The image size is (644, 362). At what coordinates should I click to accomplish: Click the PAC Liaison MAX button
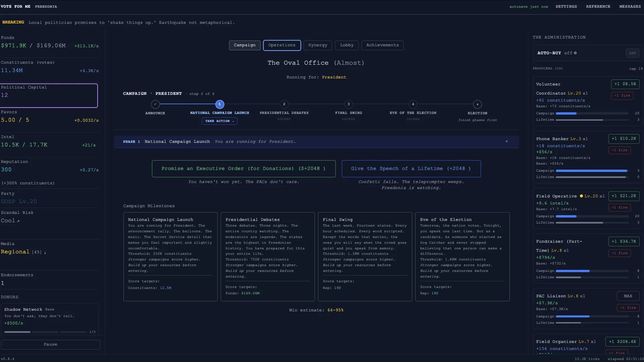[x=628, y=296]
